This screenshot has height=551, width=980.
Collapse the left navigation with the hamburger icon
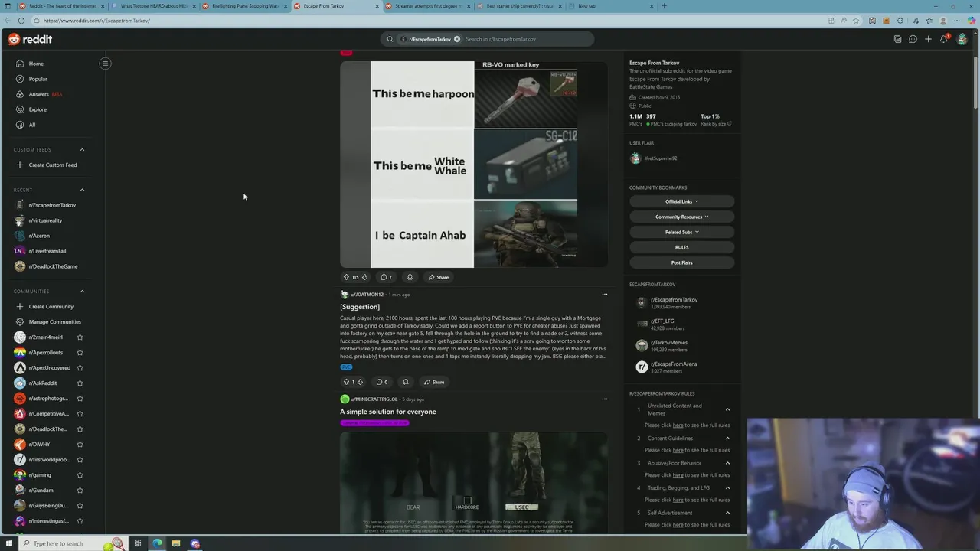coord(105,64)
